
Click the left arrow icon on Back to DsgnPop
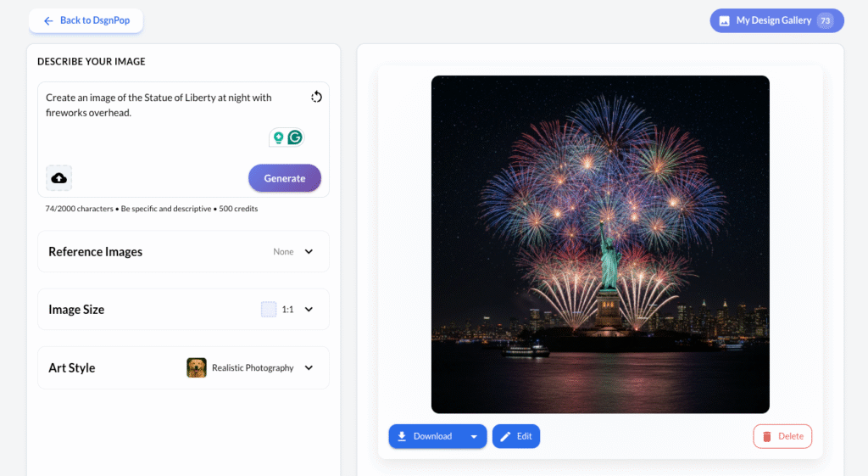48,20
